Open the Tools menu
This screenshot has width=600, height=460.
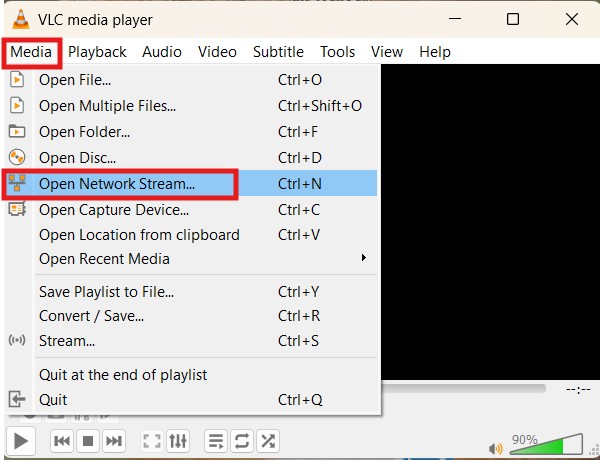[x=338, y=52]
